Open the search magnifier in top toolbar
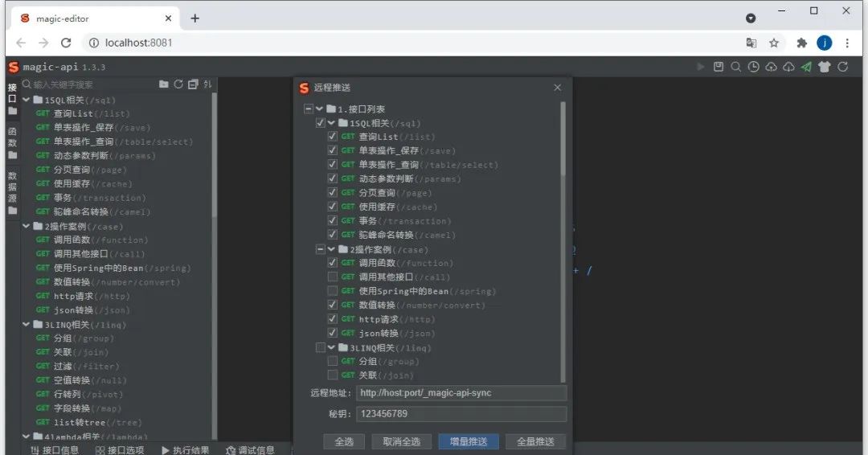The height and width of the screenshot is (455, 868). (x=735, y=67)
